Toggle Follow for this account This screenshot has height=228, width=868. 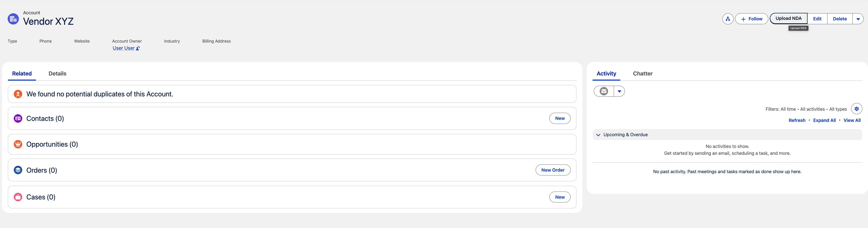pos(751,19)
